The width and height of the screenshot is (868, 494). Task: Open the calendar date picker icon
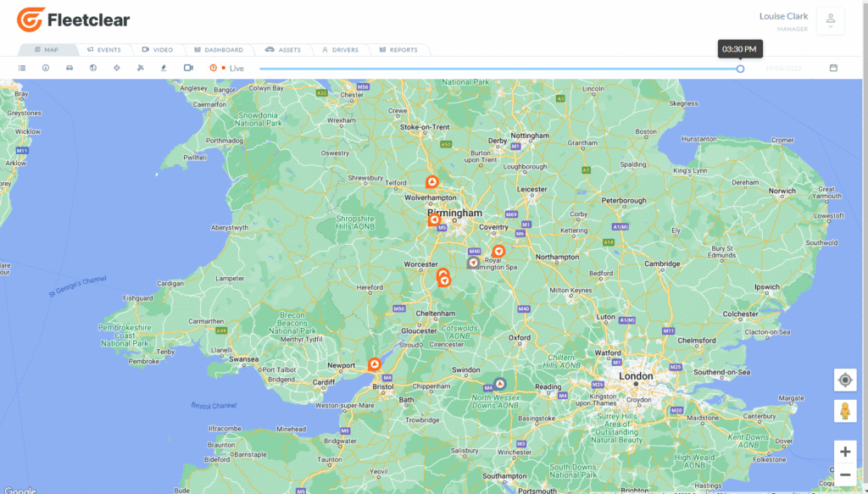tap(833, 68)
